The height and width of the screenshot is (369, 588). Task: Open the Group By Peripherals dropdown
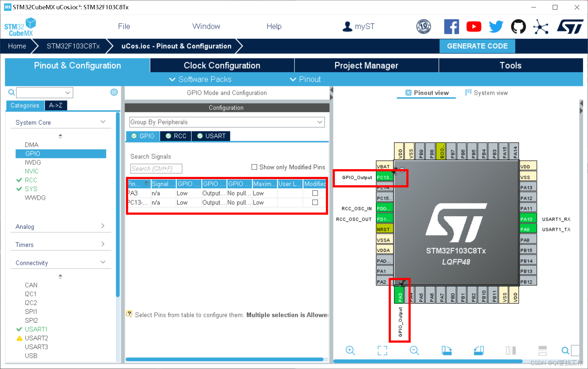pyautogui.click(x=227, y=122)
